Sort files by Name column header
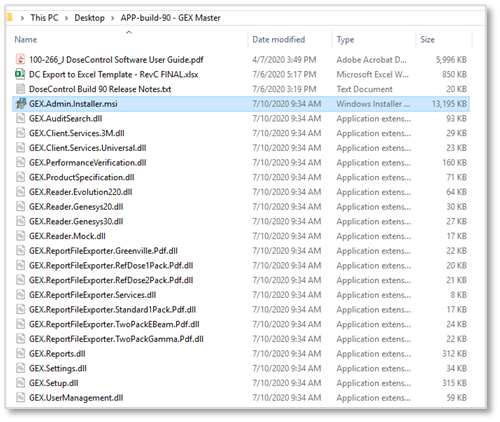Image resolution: width=500 pixels, height=422 pixels. click(26, 39)
